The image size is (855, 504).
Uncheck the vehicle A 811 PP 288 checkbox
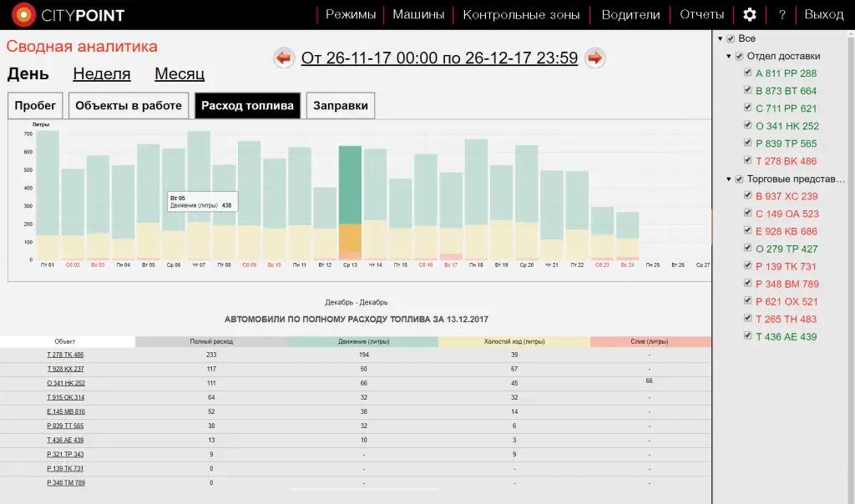(748, 73)
